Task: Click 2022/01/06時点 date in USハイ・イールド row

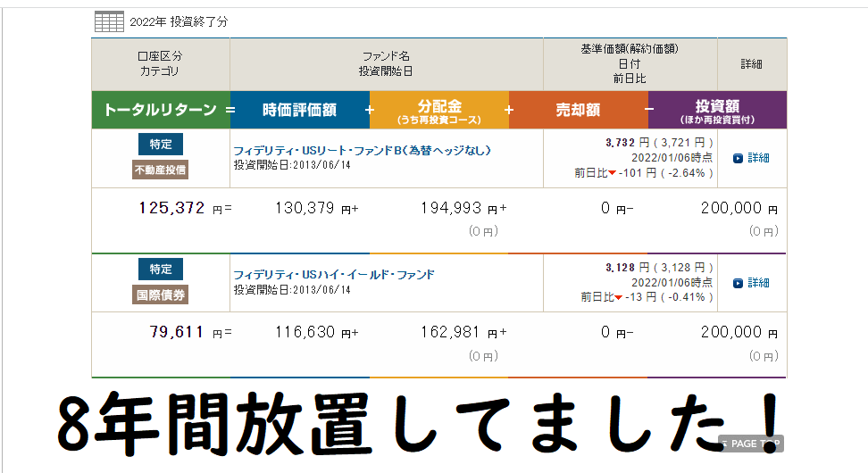Action: point(672,283)
